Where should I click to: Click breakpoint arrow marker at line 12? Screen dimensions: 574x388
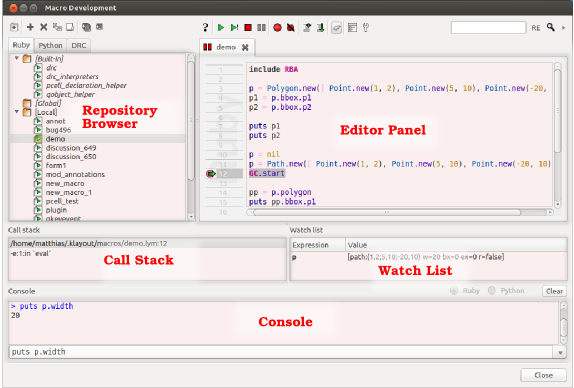[x=211, y=174]
